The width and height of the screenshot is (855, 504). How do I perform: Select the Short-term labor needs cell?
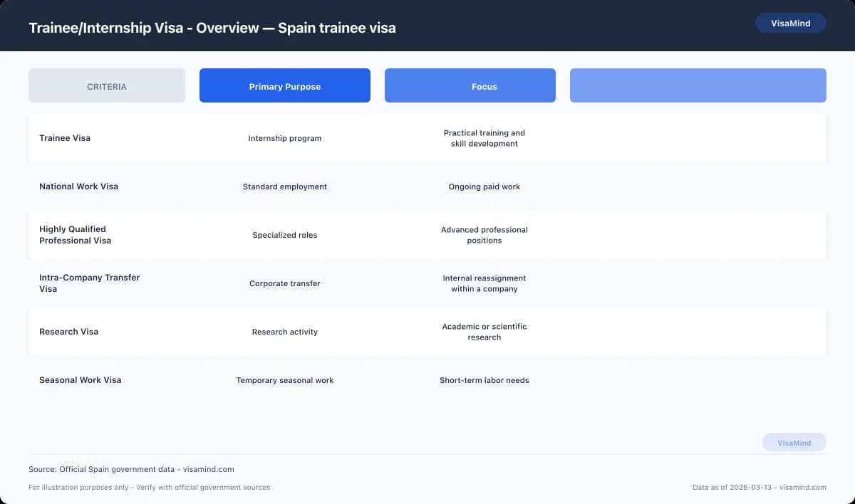coord(484,380)
